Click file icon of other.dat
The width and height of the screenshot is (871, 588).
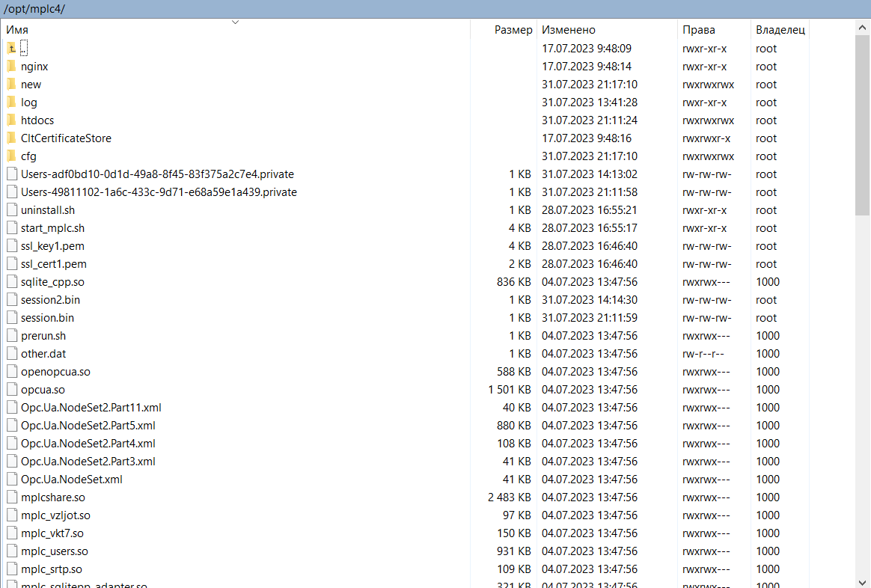[x=12, y=354]
